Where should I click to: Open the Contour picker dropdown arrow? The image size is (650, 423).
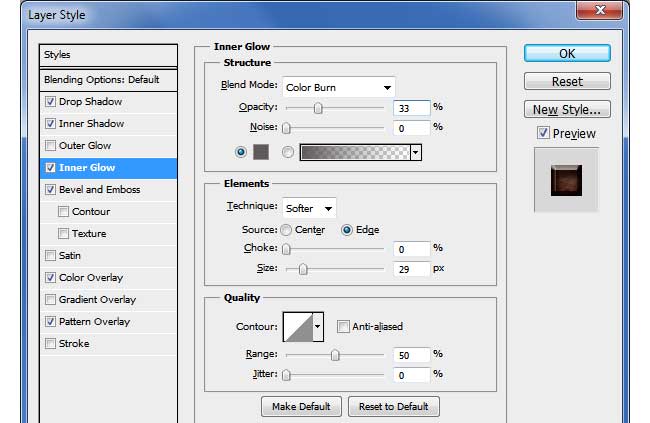coord(318,327)
